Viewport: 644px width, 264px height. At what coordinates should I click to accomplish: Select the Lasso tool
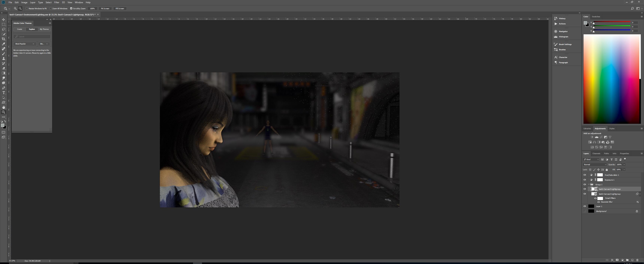pyautogui.click(x=4, y=29)
